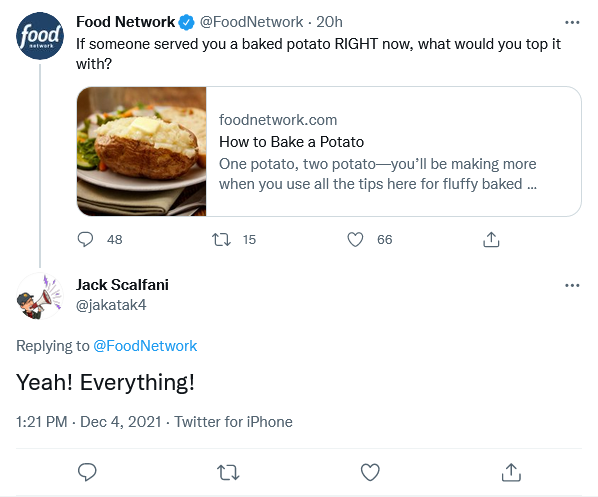
Task: Open more options on Food Network tweet
Action: [x=572, y=23]
